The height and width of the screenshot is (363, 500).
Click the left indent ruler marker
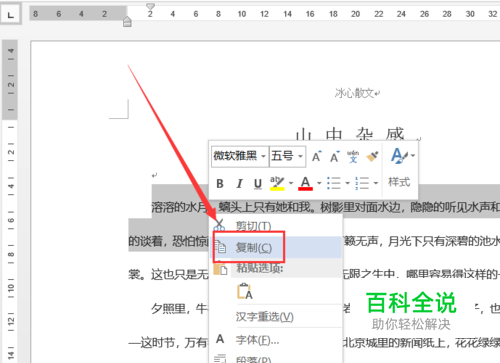(127, 22)
